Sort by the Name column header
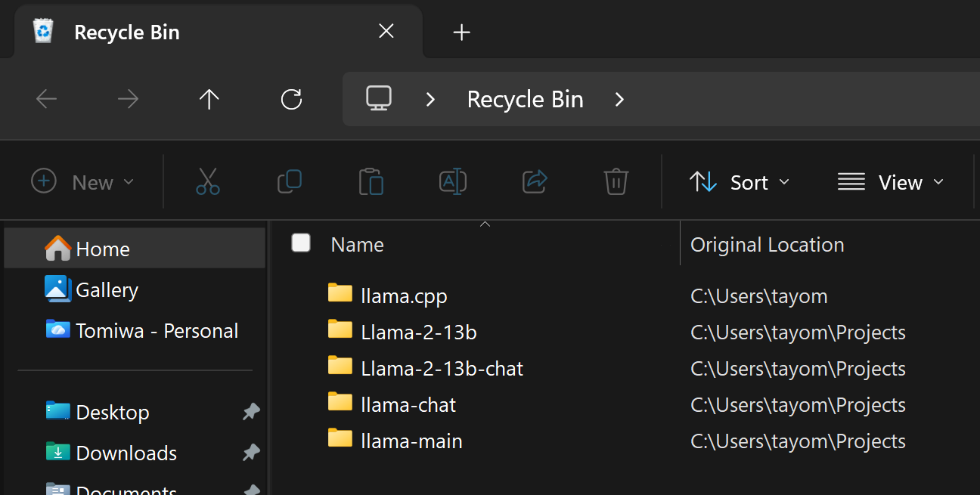The image size is (980, 495). coord(358,245)
